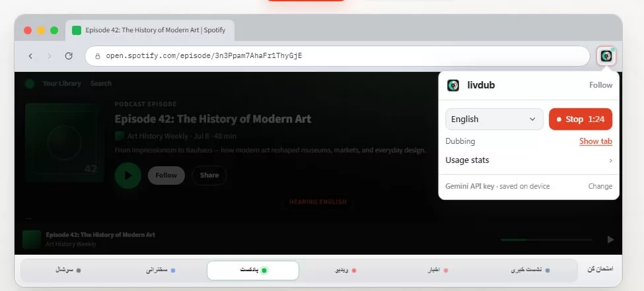
Task: Maximize the window with the green button
Action: point(54,30)
